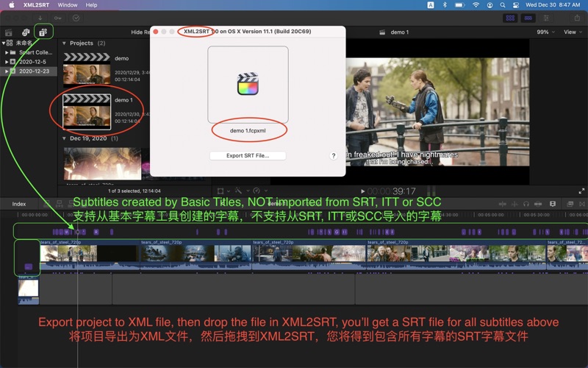Collapse the 未命名 library
The image size is (588, 368).
pyautogui.click(x=4, y=43)
